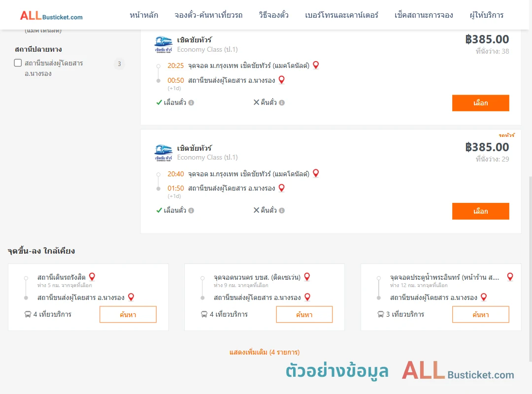Open map pin next to จุดจอดนวนคร บขส.

[x=307, y=277]
